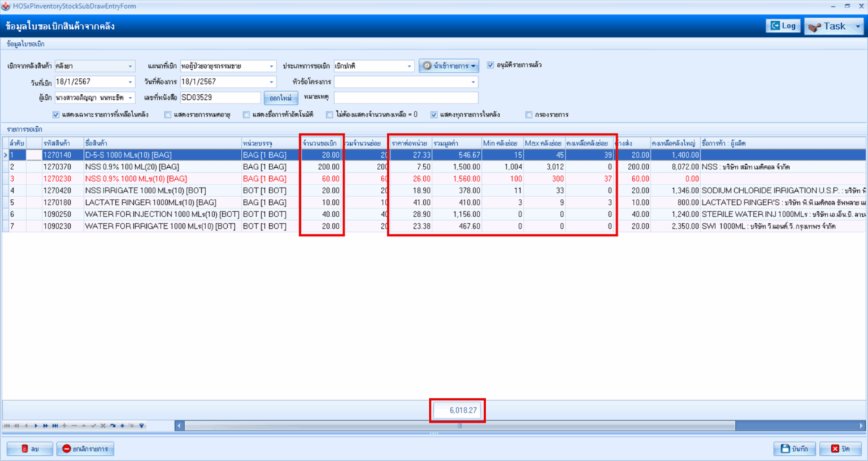Toggle the อนุมัติรายการแล้ว checkbox
This screenshot has height=461, width=868.
click(490, 64)
